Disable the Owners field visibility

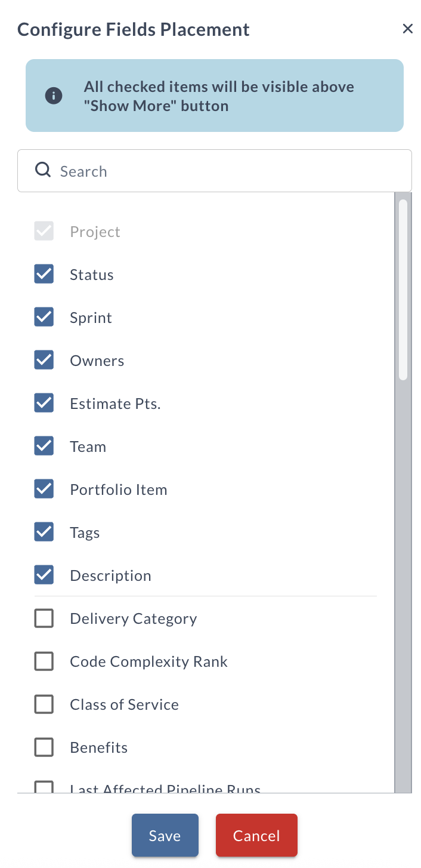[x=44, y=360]
